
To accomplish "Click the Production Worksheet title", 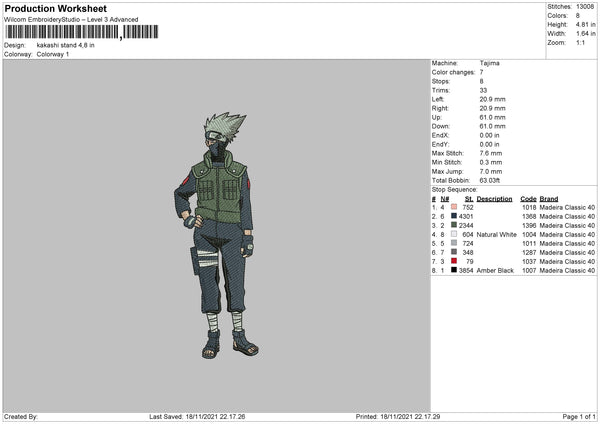I will [55, 8].
